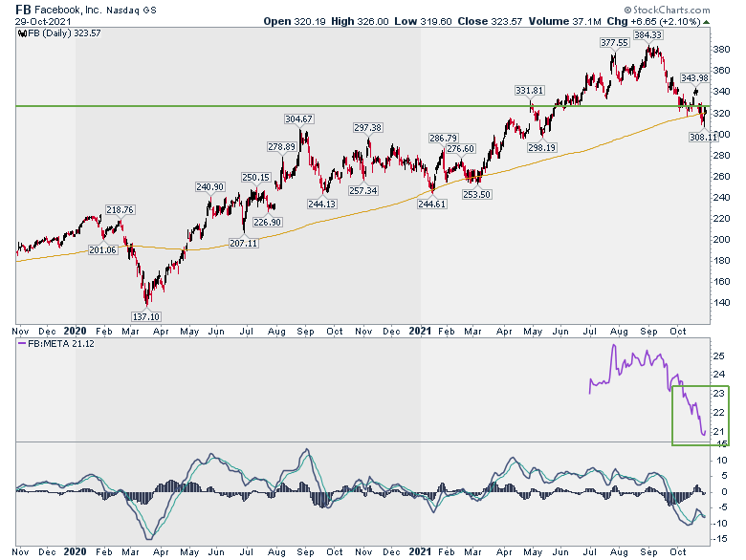Click the 226.90 price label
This screenshot has width=746, height=560.
pos(268,222)
